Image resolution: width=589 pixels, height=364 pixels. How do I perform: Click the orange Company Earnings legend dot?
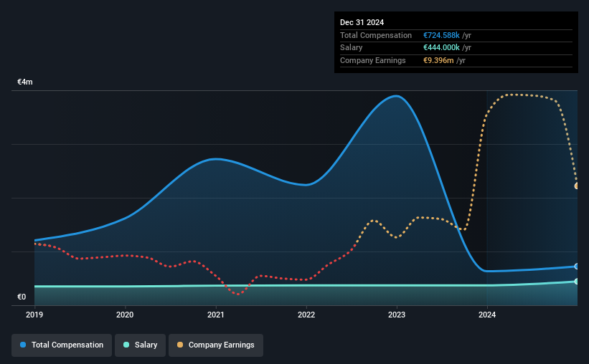pyautogui.click(x=180, y=345)
